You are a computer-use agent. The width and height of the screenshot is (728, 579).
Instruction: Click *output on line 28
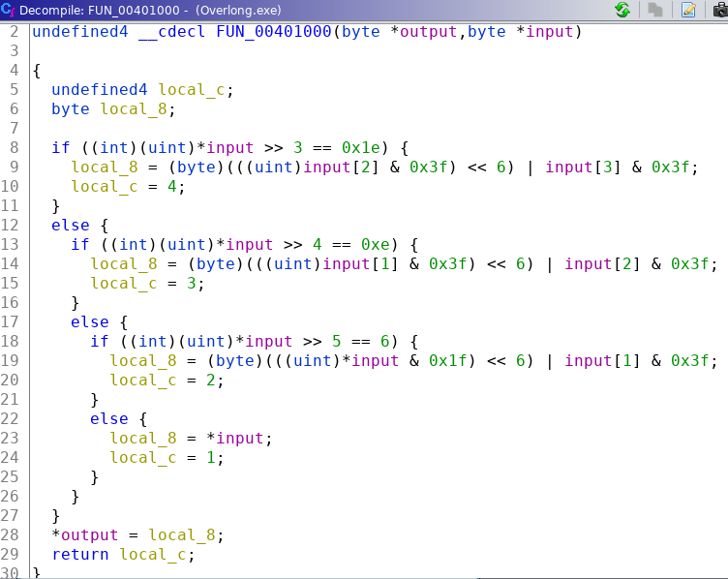[x=85, y=535]
